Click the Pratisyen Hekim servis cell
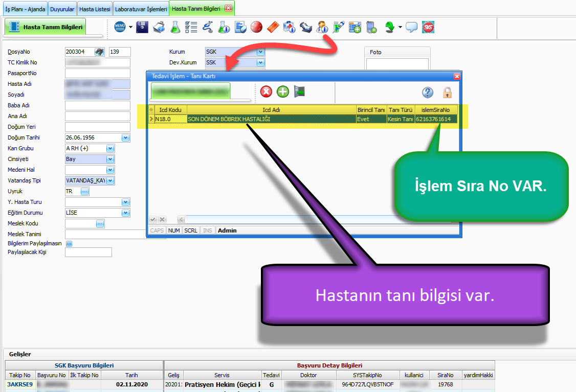This screenshot has height=392, width=576. [222, 384]
